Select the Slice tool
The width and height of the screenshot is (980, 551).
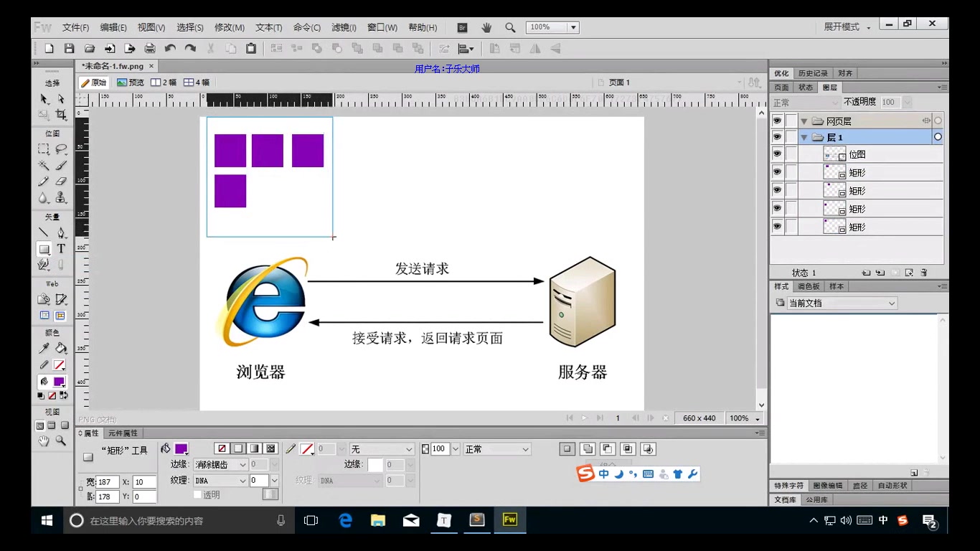61,299
